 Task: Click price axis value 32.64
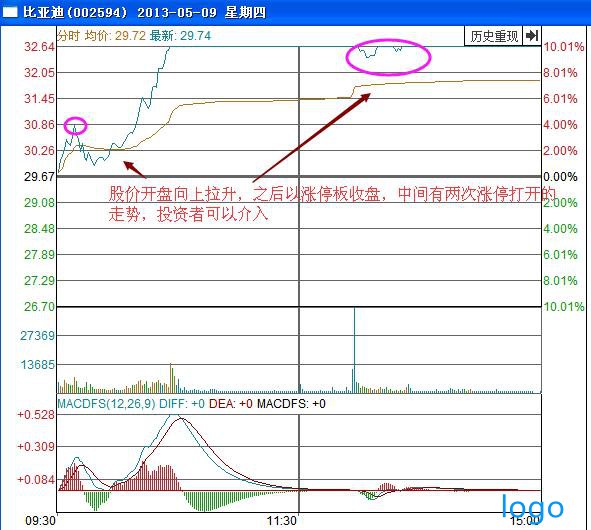point(39,47)
